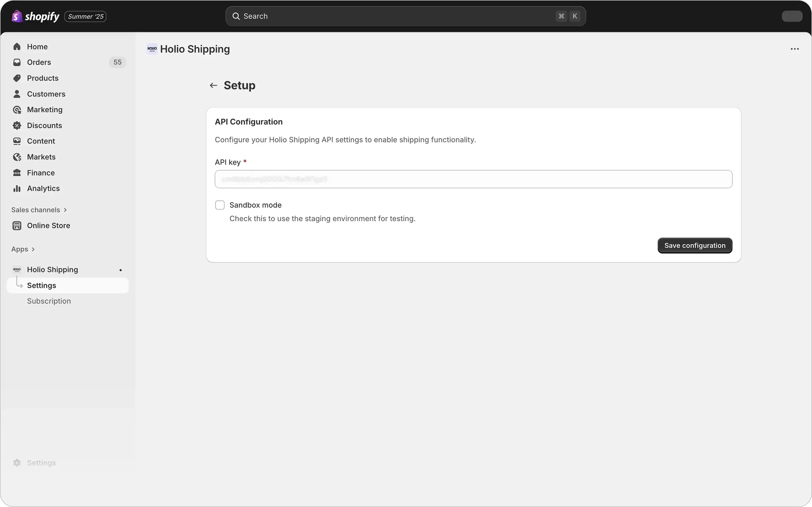This screenshot has width=812, height=507.
Task: Click the Marketing target icon
Action: coord(17,110)
